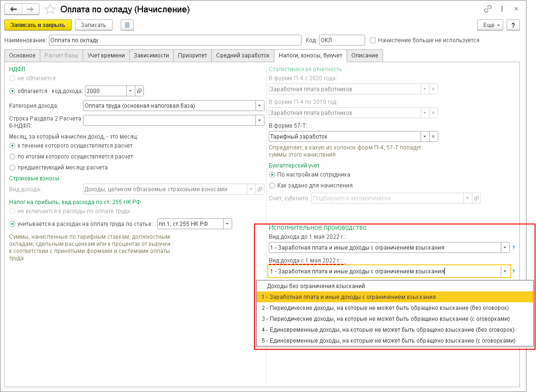Expand 'Вид дохода до 1 мая 2022' dropdown

coord(505,247)
